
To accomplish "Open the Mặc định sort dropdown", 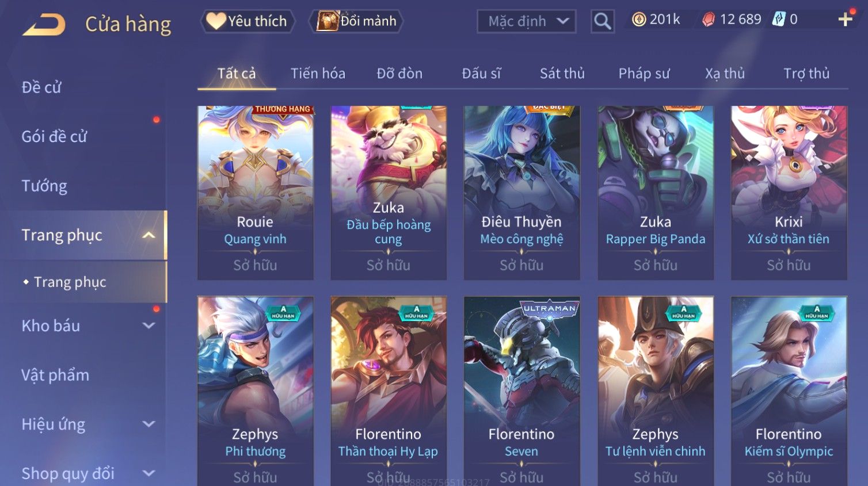I will pos(527,21).
